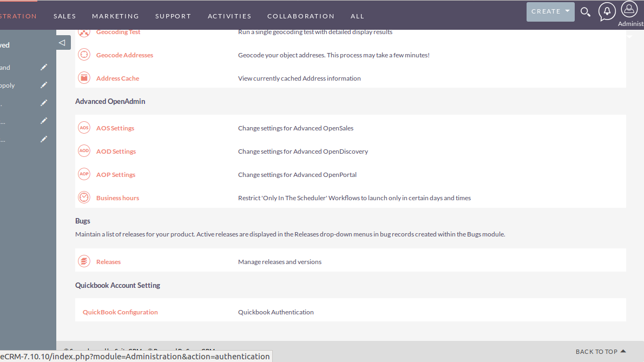This screenshot has height=362, width=644.
Task: Click the 'Quickbook Account Setting' heading
Action: (x=117, y=285)
